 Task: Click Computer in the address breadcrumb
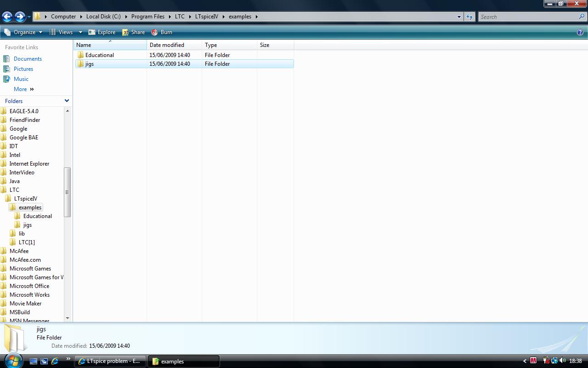63,17
